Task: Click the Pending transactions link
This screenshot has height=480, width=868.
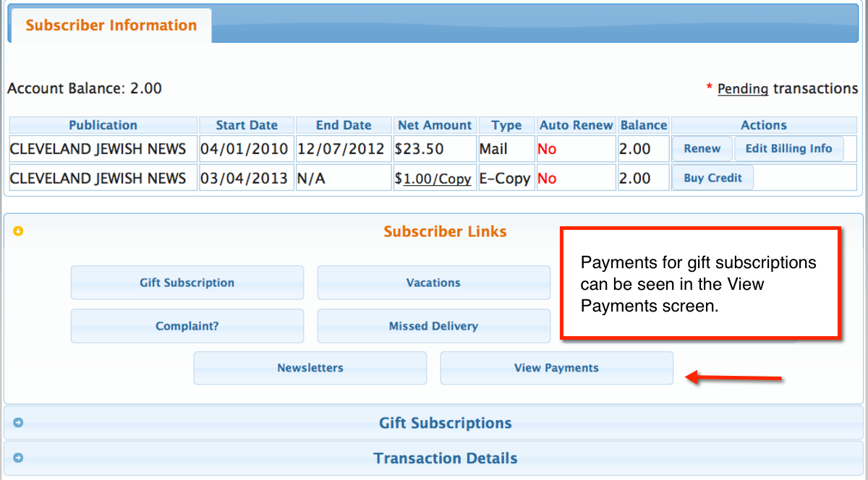Action: [743, 89]
